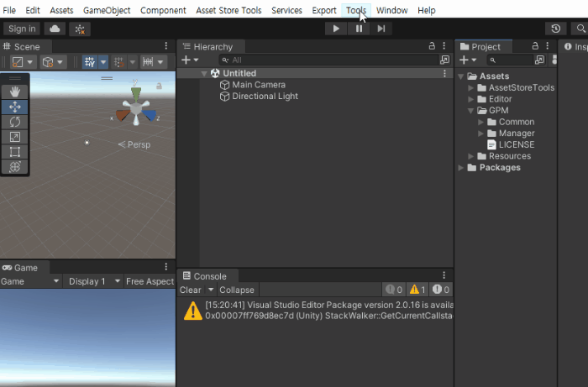Open the Tools menu
588x387 pixels.
coord(356,10)
